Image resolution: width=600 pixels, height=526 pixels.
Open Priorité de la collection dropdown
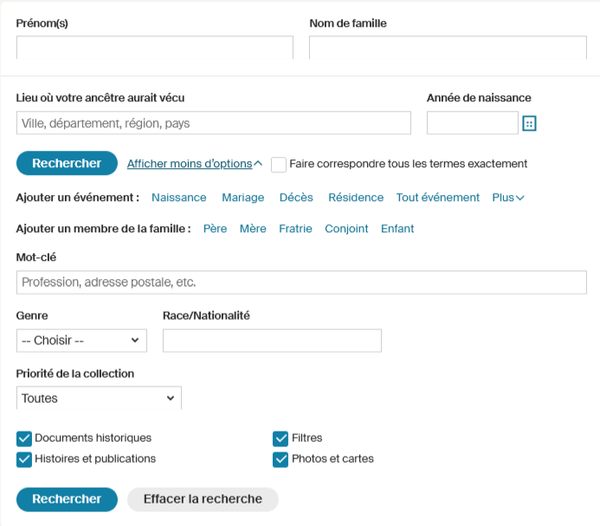pos(99,398)
